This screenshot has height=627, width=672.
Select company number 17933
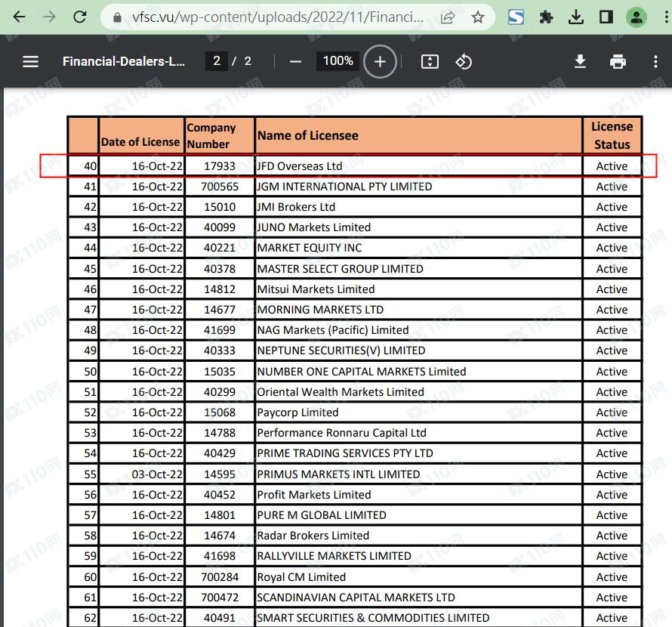coord(220,166)
